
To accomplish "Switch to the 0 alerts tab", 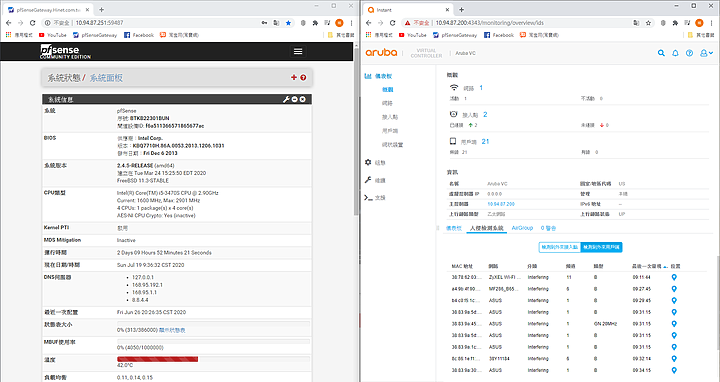I will click(x=548, y=228).
